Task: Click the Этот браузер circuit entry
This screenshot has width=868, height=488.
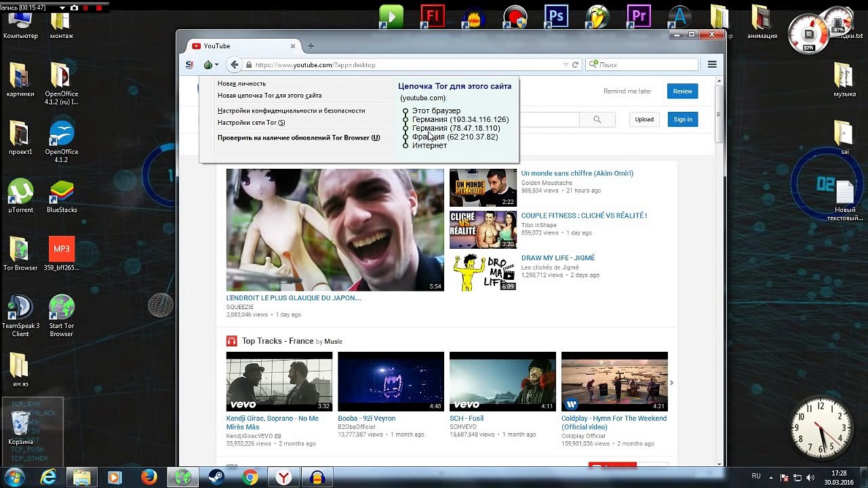Action: [x=436, y=110]
